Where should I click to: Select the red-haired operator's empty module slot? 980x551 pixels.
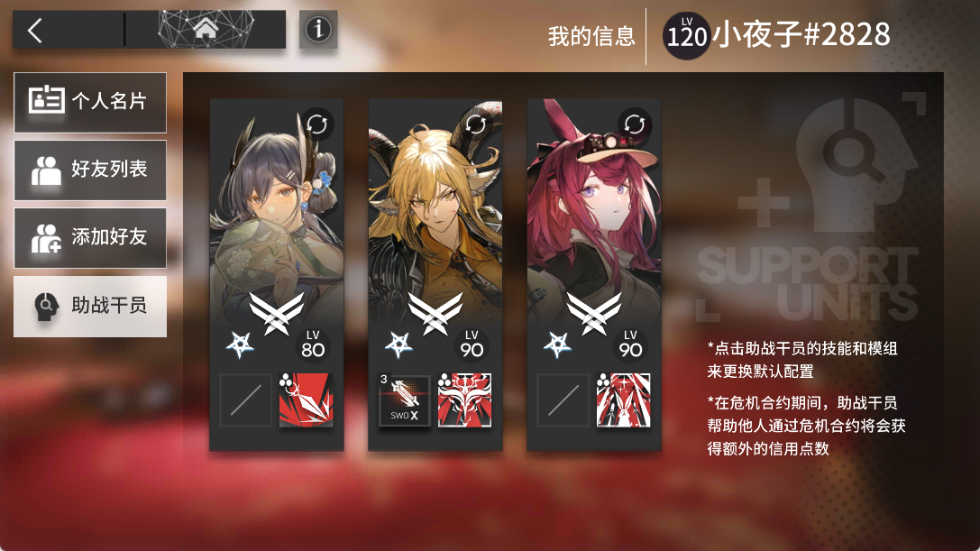tap(563, 400)
